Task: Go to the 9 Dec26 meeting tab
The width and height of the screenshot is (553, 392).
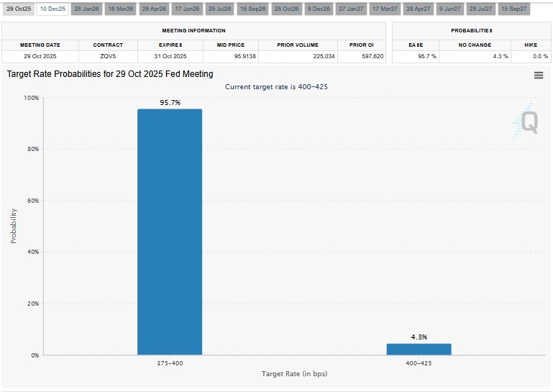Action: pyautogui.click(x=319, y=9)
